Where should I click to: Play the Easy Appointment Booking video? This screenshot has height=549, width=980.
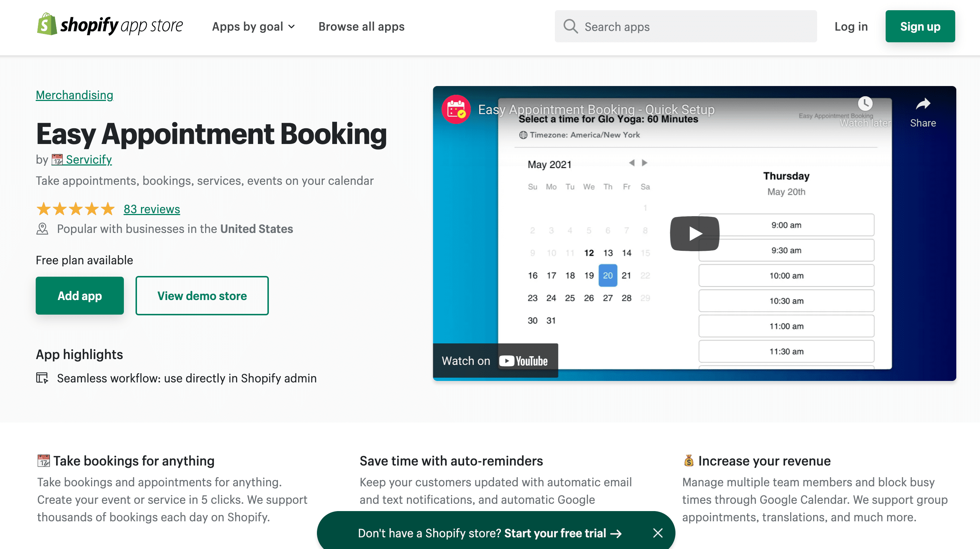(x=694, y=233)
